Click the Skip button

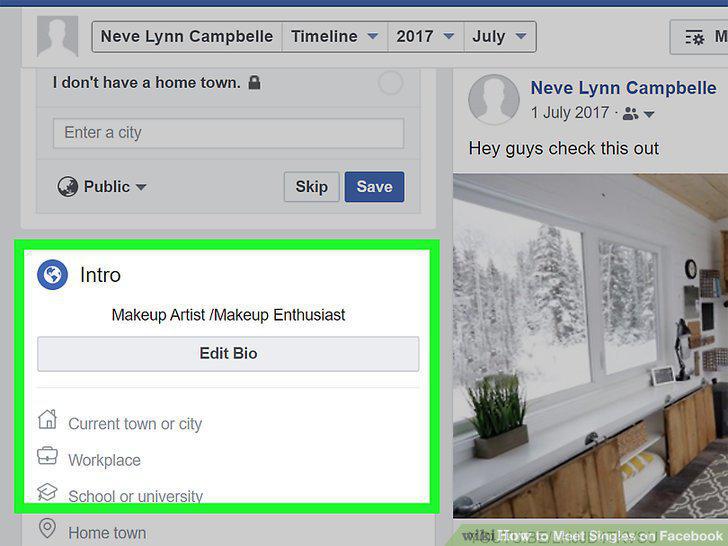click(312, 187)
